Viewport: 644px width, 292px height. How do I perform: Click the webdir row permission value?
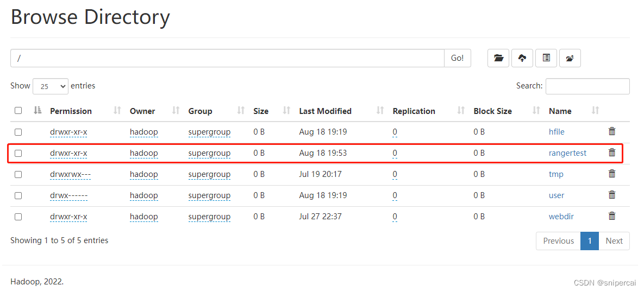[68, 217]
